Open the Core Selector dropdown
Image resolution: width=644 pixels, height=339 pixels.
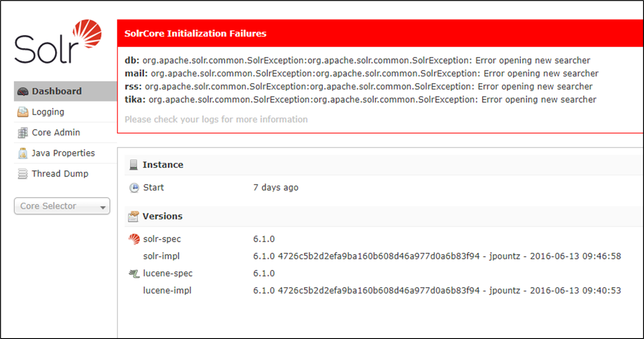click(x=62, y=206)
